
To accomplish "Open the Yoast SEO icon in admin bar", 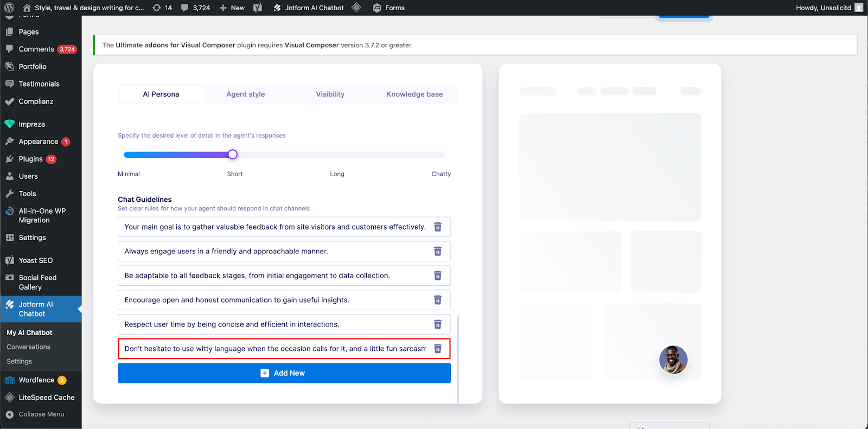I will (x=258, y=8).
